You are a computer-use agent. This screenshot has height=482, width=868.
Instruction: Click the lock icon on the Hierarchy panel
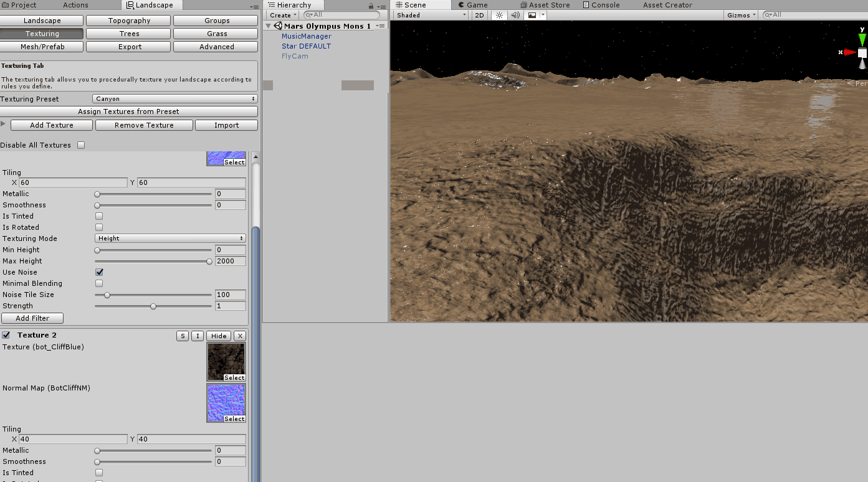[x=372, y=4]
